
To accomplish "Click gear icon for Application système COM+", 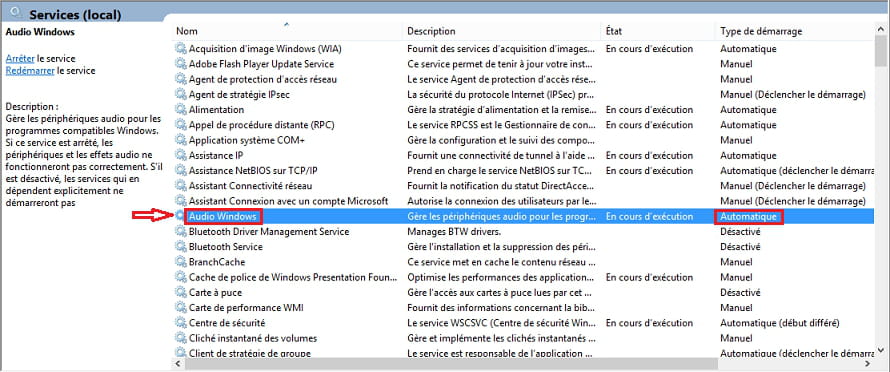I will [180, 140].
